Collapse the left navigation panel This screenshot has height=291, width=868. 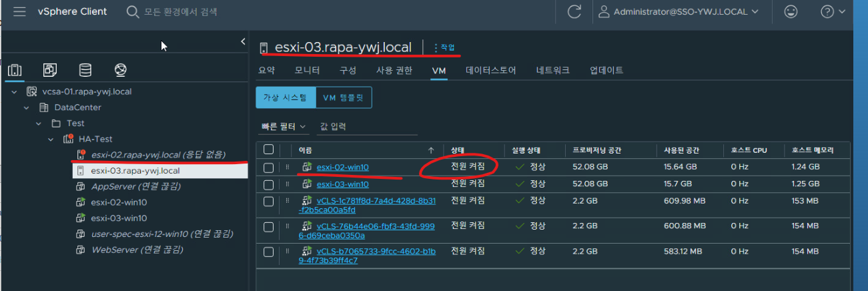243,41
